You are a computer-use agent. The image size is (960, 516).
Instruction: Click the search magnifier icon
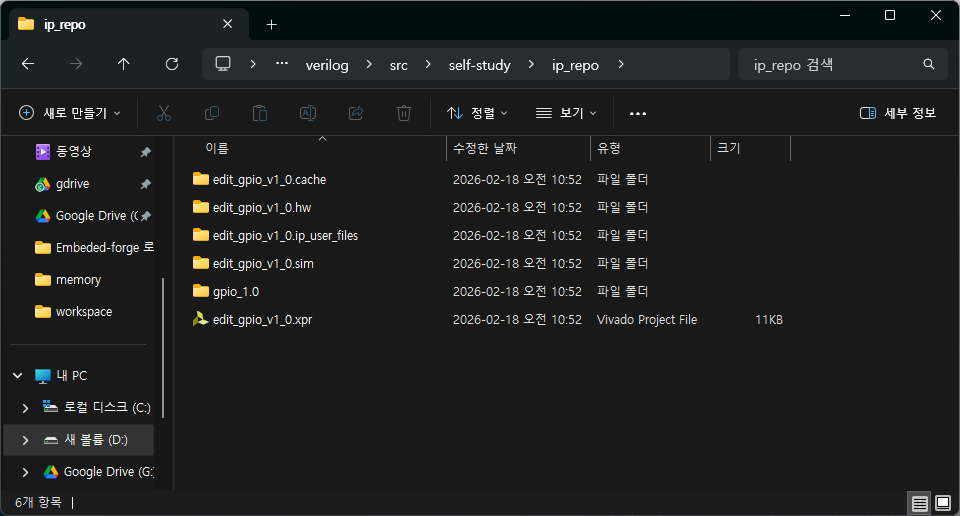929,64
